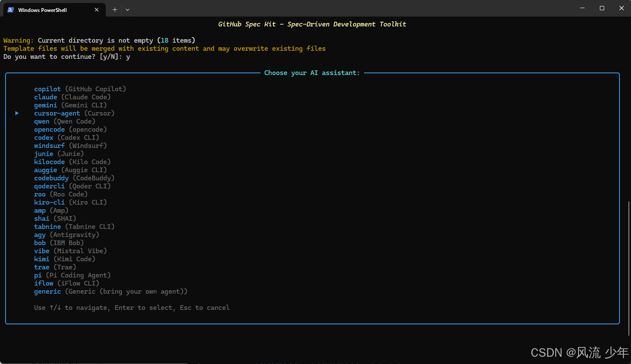The height and width of the screenshot is (364, 631).
Task: Choose the kilocode (Kilo Code) option
Action: (72, 162)
